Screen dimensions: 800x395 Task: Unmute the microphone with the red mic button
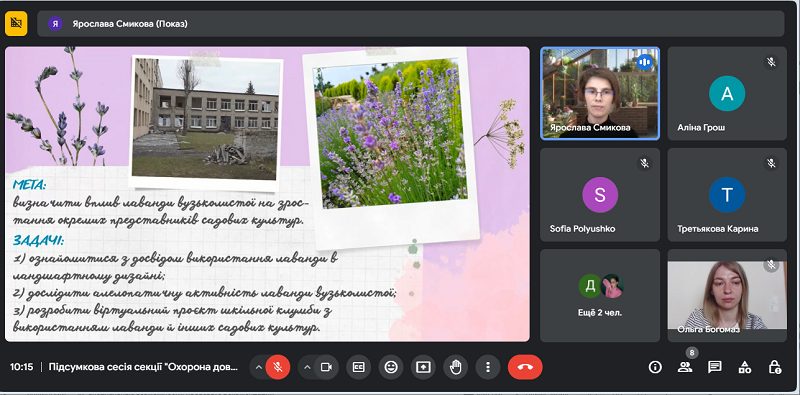[278, 367]
